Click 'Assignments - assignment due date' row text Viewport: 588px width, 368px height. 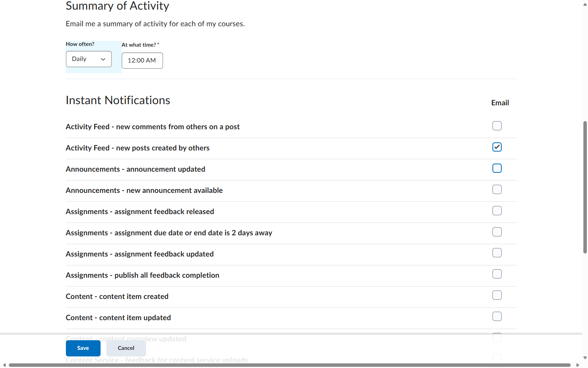click(169, 233)
